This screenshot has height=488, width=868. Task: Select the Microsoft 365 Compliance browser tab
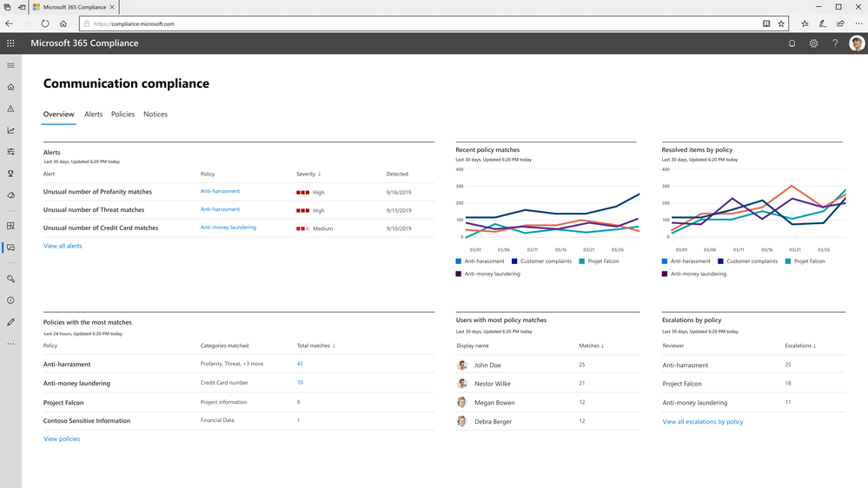[74, 7]
